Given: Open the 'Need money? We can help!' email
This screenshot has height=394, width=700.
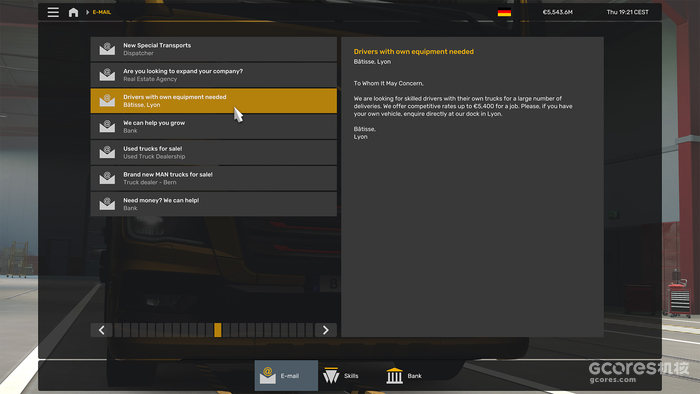Looking at the screenshot, I should (213, 204).
